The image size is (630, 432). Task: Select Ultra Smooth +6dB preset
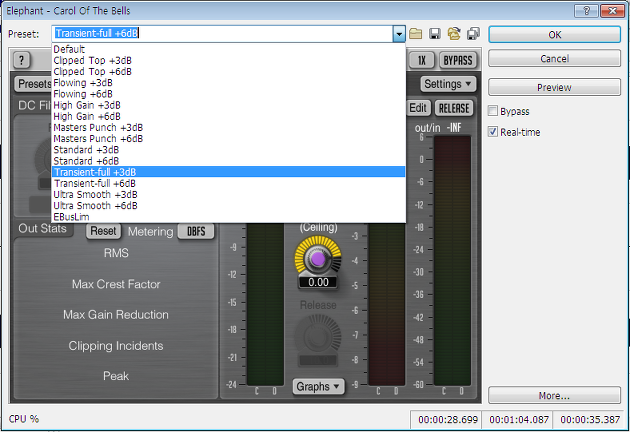point(229,206)
